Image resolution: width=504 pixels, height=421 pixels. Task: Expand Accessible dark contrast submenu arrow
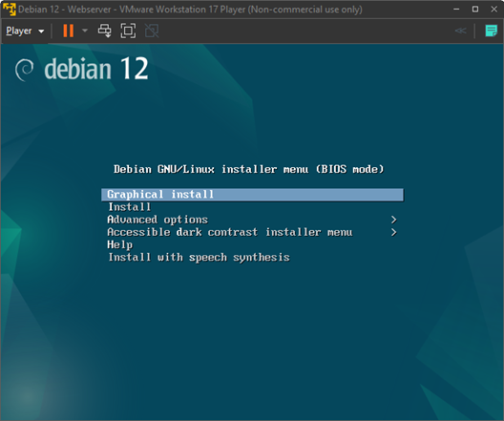coord(393,232)
